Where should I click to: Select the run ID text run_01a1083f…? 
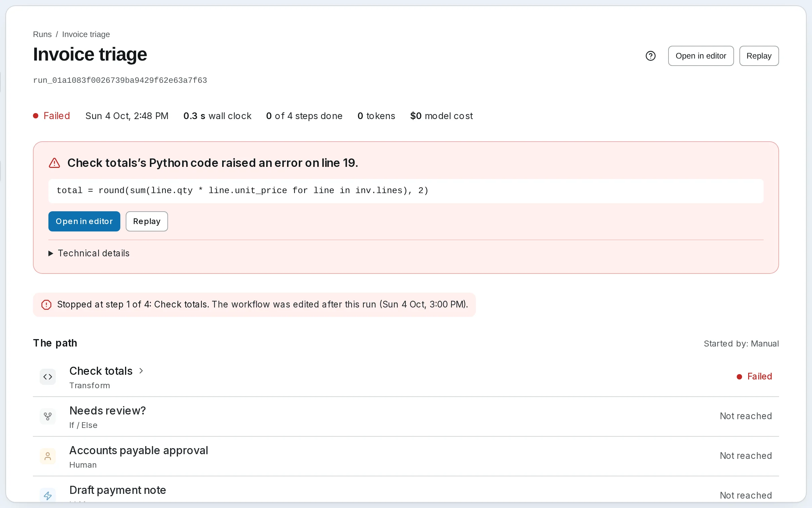click(120, 80)
